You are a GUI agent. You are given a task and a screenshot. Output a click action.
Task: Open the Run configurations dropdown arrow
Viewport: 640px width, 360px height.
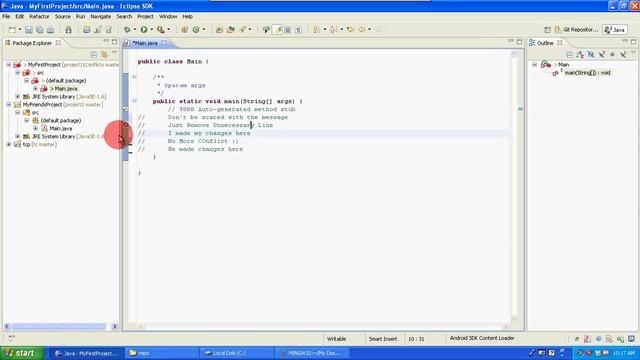151,30
